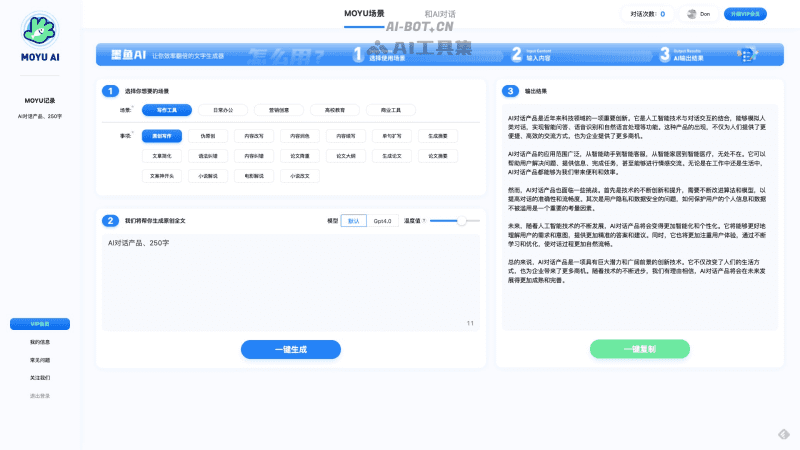Select the Gpt4.0 model option
The height and width of the screenshot is (450, 800).
tap(384, 220)
